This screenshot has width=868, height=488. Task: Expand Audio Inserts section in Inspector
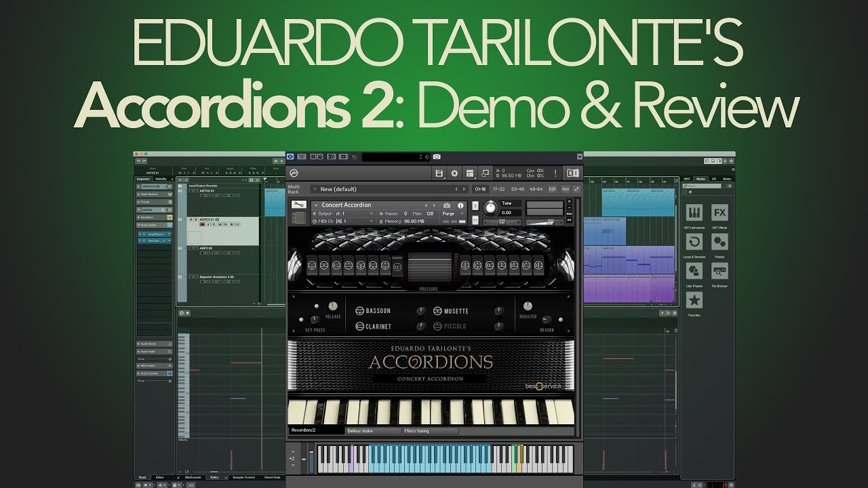(x=155, y=224)
